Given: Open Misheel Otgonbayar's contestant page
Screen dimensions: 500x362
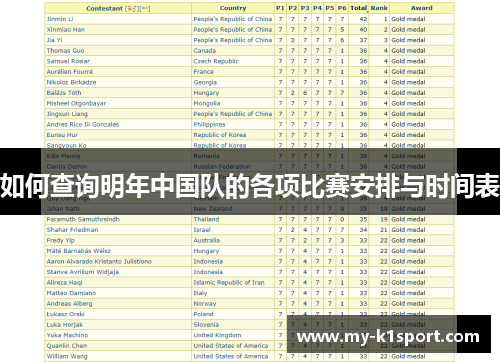Looking at the screenshot, I should 76,103.
